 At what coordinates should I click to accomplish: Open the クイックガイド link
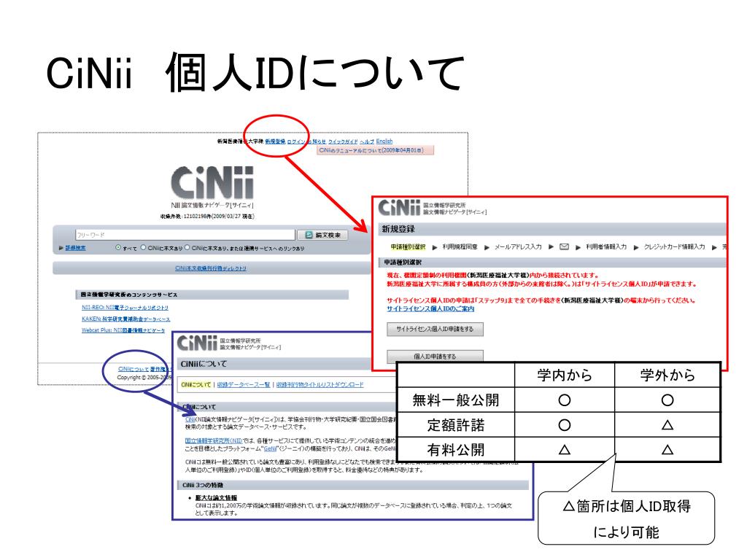point(343,141)
